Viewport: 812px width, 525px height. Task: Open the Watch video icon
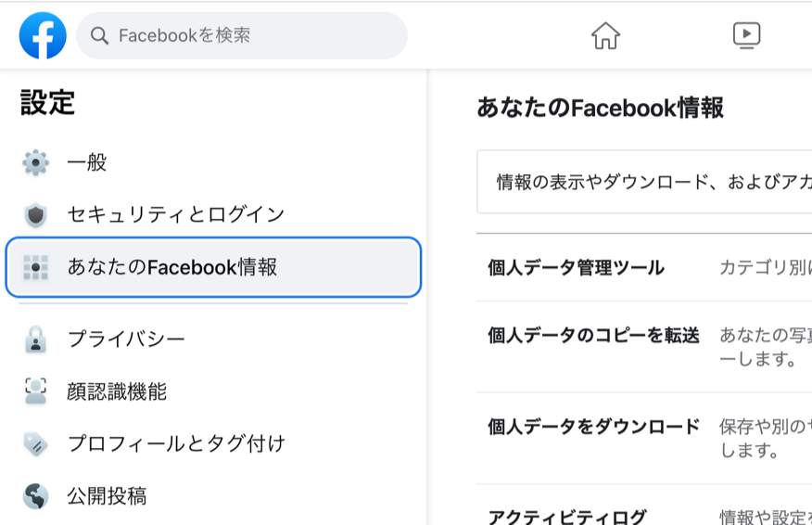pyautogui.click(x=746, y=36)
